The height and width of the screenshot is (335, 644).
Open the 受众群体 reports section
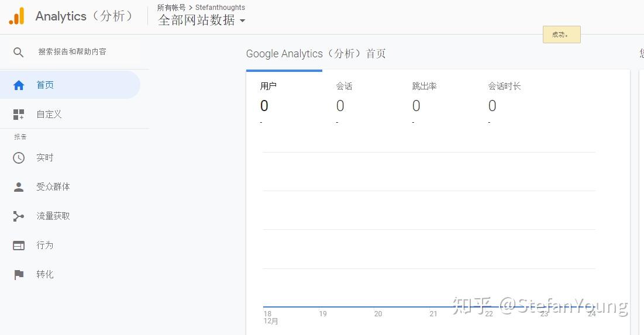[x=70, y=187]
